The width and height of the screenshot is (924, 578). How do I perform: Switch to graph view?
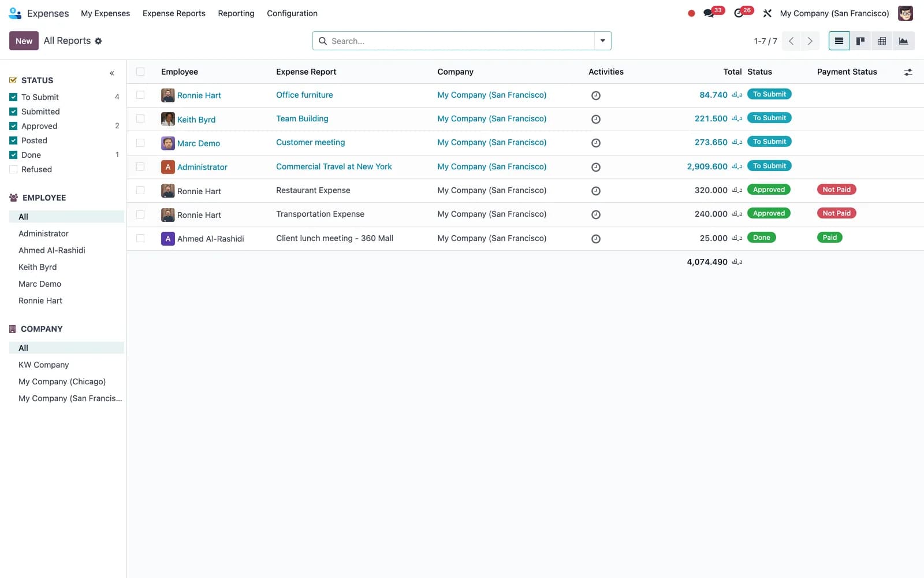[903, 41]
